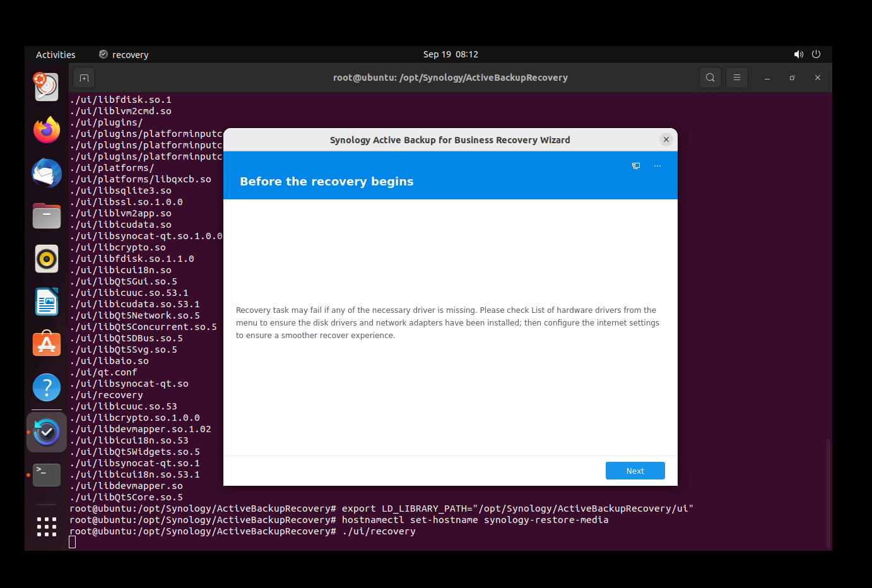The width and height of the screenshot is (872, 588).
Task: Click the terminal scrollbar
Action: coord(828,494)
